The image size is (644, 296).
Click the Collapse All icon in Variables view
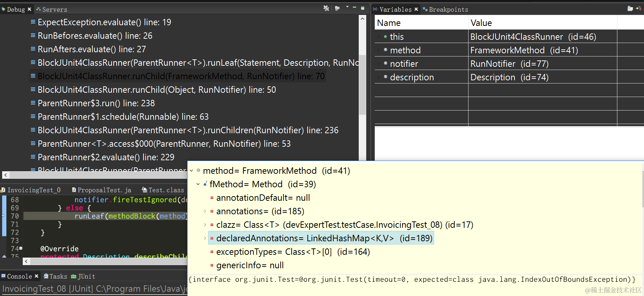click(639, 9)
